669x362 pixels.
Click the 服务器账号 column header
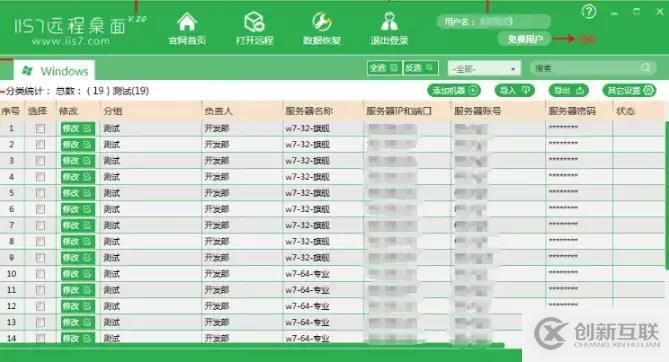[477, 111]
